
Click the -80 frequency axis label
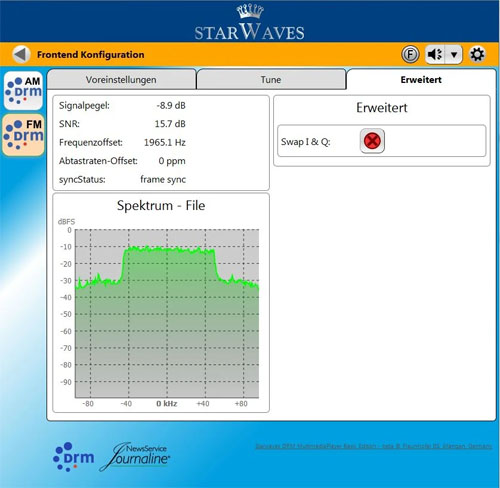[x=88, y=404]
